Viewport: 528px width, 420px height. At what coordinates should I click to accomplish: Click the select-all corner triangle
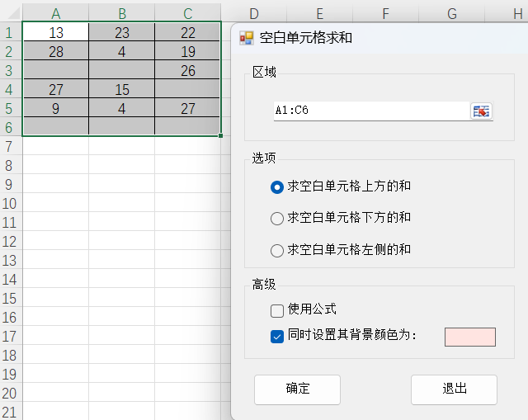13,13
